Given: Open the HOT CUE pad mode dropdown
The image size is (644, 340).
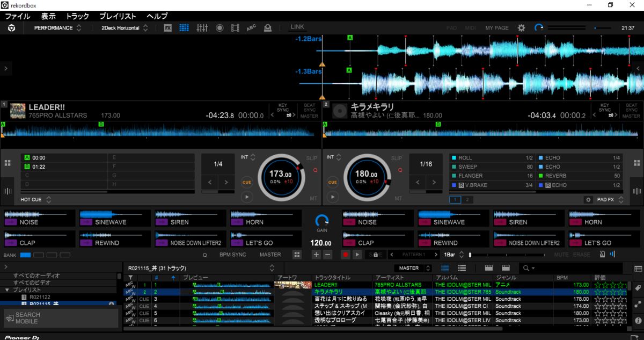Looking at the screenshot, I should pyautogui.click(x=36, y=199).
